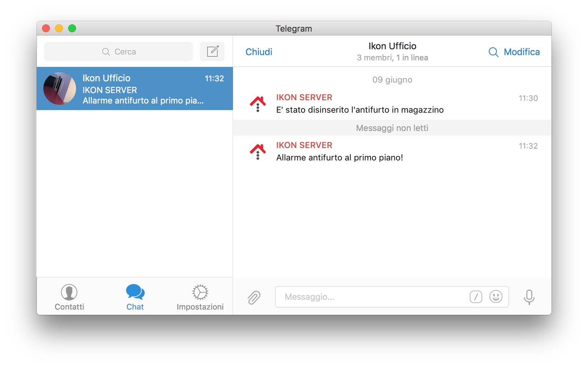Image resolution: width=588 pixels, height=367 pixels.
Task: Click the Ikon Ufficio group avatar thumbnail
Action: pyautogui.click(x=60, y=89)
